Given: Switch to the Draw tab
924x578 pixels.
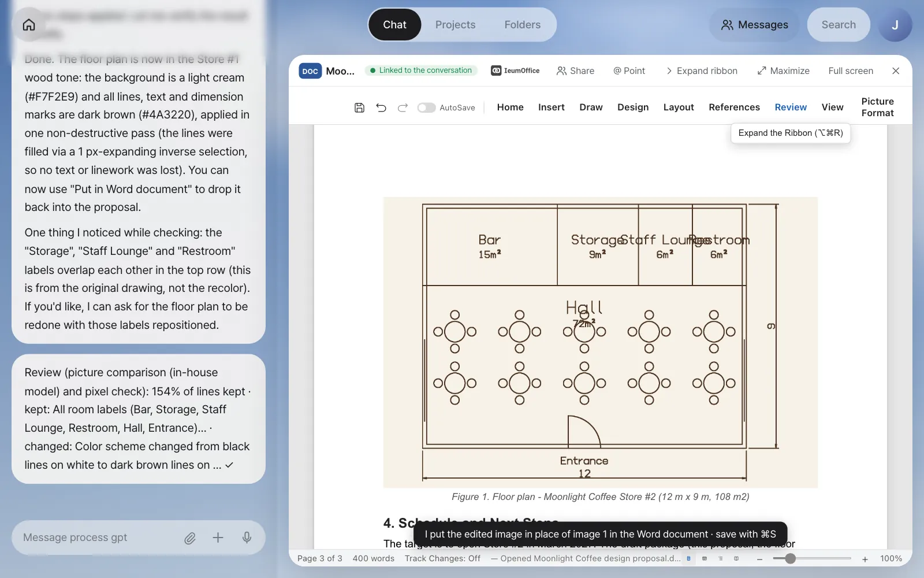Looking at the screenshot, I should 591,107.
